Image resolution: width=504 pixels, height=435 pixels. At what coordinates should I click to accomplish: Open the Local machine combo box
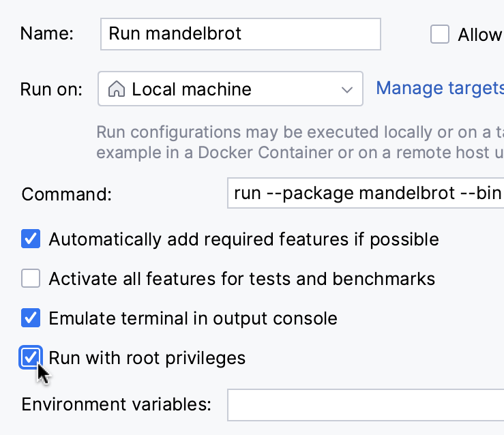(230, 89)
